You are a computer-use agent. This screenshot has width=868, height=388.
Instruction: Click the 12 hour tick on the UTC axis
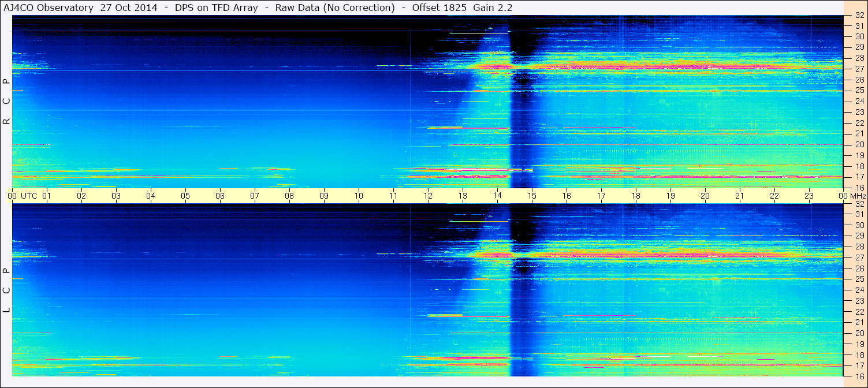click(x=428, y=196)
